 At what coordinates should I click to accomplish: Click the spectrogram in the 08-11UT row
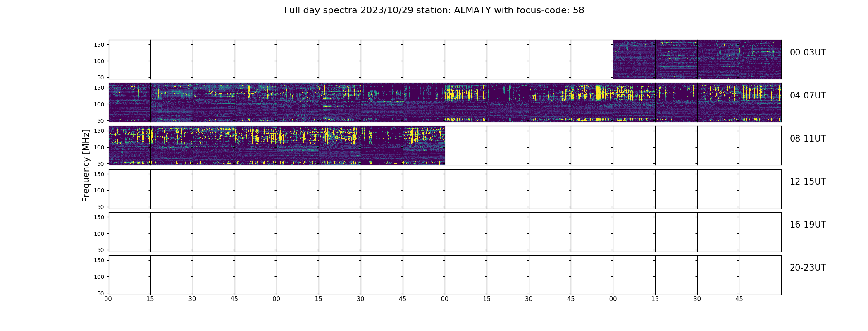pos(277,146)
